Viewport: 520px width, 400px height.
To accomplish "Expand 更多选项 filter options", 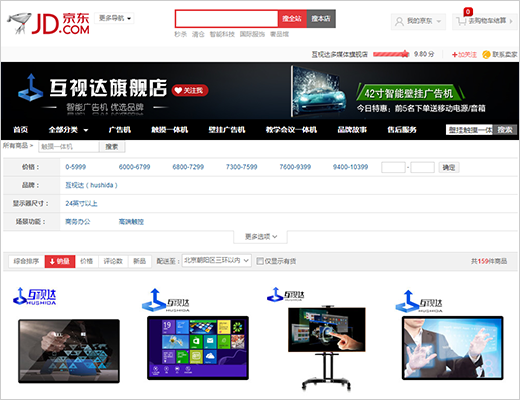I will click(x=261, y=237).
